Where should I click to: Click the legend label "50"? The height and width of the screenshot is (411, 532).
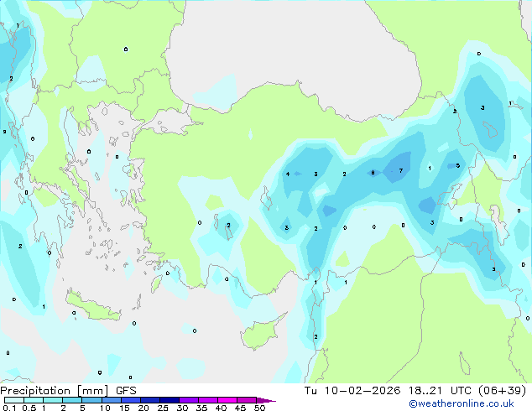259,408
